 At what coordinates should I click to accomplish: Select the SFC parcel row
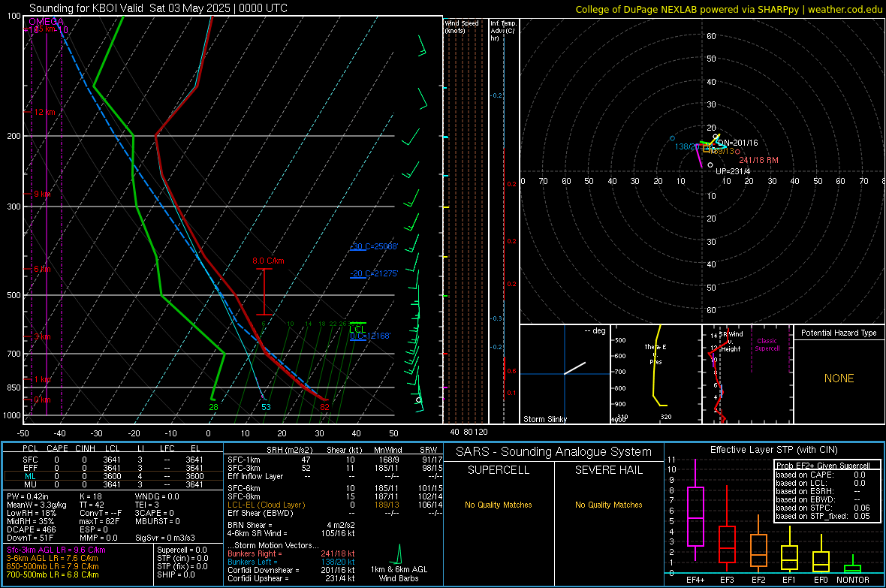click(x=113, y=460)
